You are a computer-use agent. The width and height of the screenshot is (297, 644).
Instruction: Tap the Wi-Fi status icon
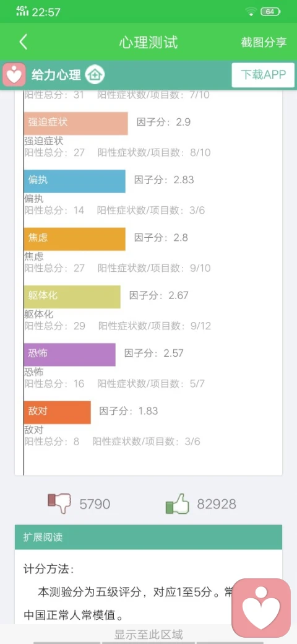[251, 12]
